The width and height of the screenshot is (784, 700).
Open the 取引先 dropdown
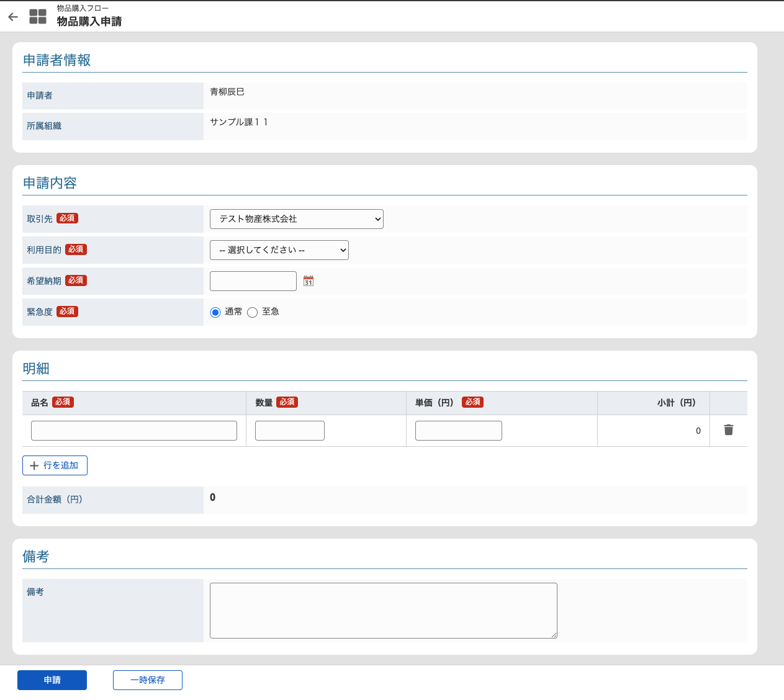[x=297, y=219]
